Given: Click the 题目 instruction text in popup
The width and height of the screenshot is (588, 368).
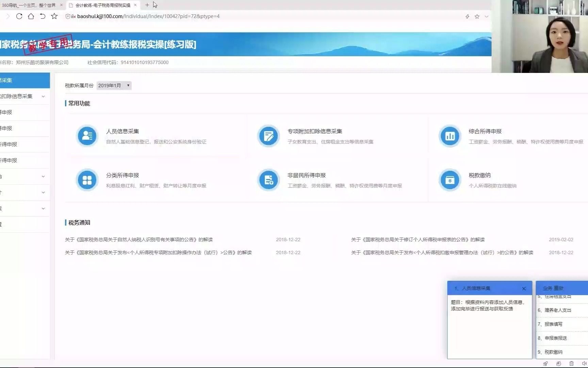Looking at the screenshot, I should [488, 306].
